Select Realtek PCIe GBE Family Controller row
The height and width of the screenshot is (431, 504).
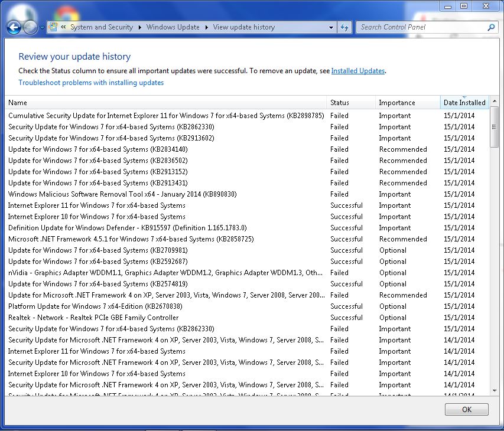(247, 318)
